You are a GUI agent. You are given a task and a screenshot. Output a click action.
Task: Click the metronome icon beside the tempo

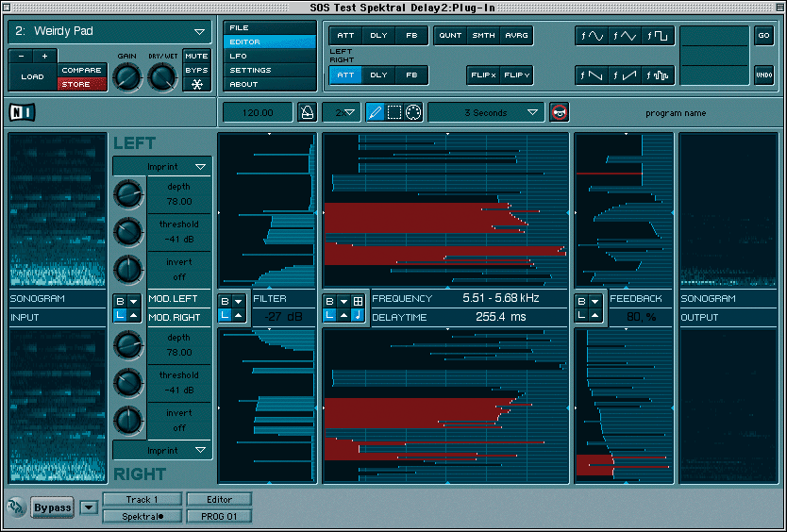(307, 112)
